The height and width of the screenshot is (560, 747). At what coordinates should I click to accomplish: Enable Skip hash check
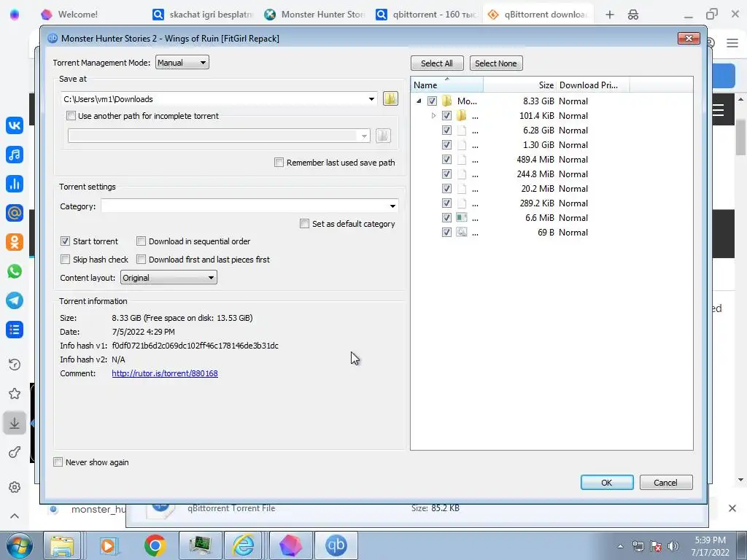(65, 260)
